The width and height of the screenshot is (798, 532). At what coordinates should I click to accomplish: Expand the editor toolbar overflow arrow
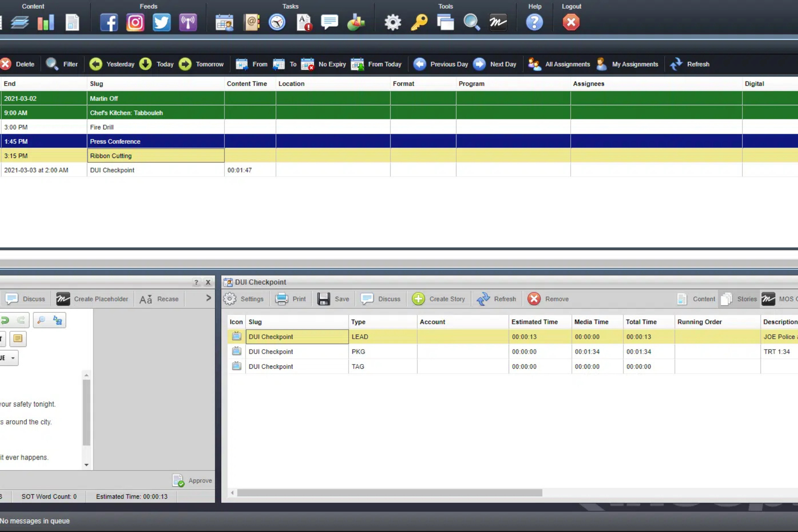208,298
